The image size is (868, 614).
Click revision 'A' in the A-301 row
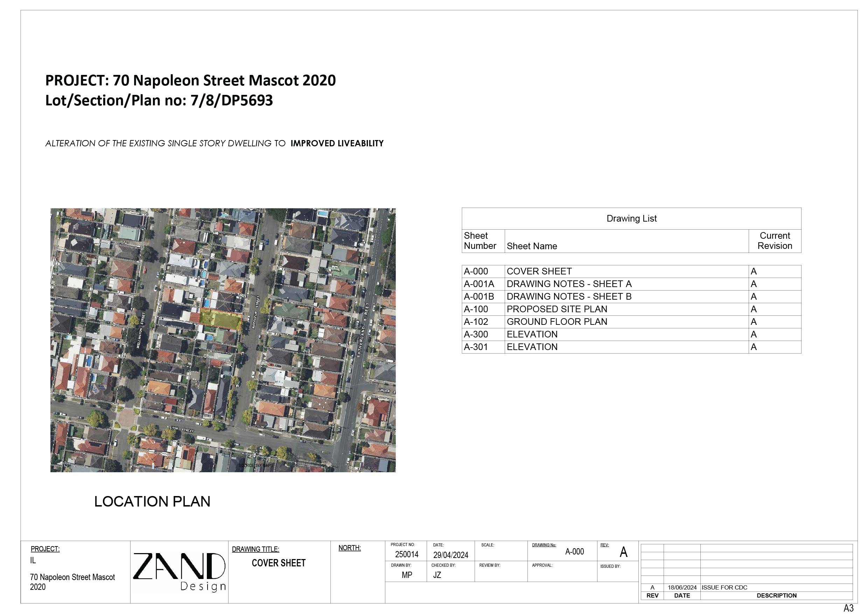coord(754,347)
